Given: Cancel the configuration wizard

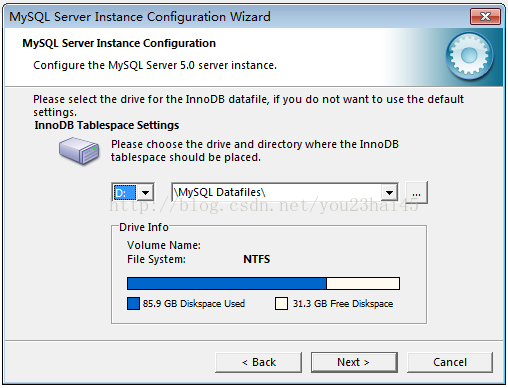Looking at the screenshot, I should (x=450, y=362).
